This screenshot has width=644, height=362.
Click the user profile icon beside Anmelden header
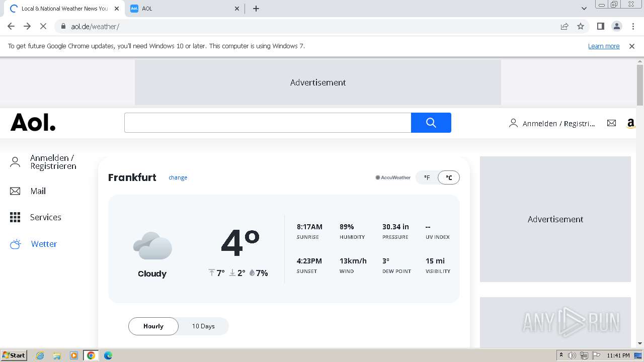tap(513, 123)
